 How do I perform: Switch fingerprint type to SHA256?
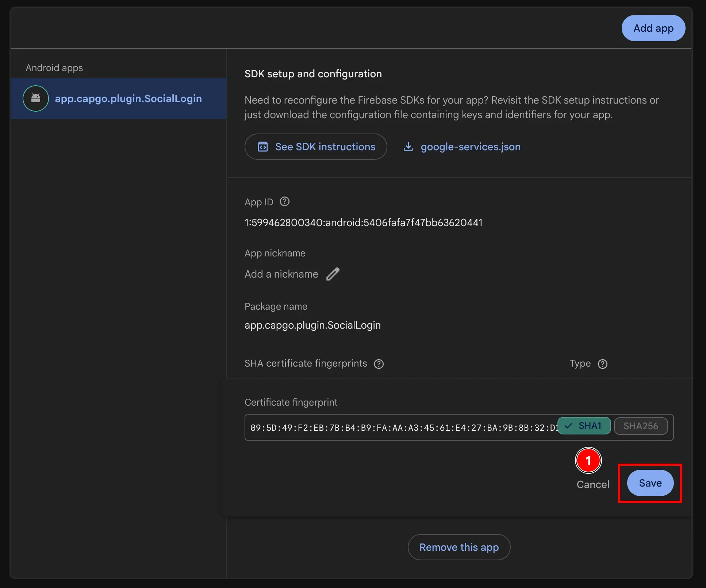point(641,426)
